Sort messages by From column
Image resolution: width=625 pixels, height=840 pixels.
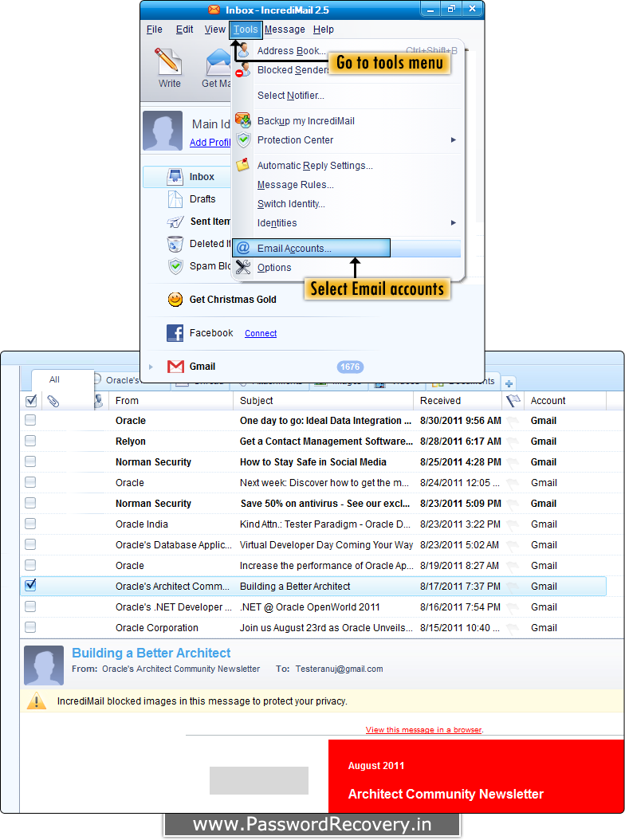click(x=127, y=401)
